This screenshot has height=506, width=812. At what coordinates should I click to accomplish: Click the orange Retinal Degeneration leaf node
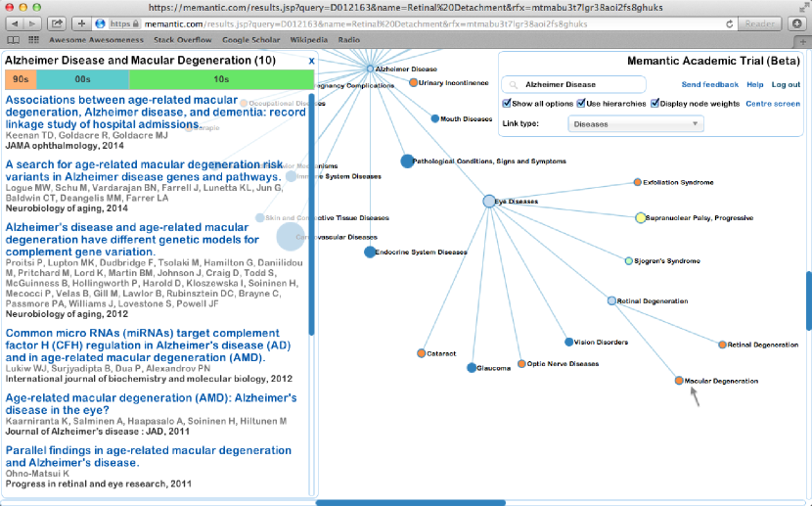[x=722, y=345]
